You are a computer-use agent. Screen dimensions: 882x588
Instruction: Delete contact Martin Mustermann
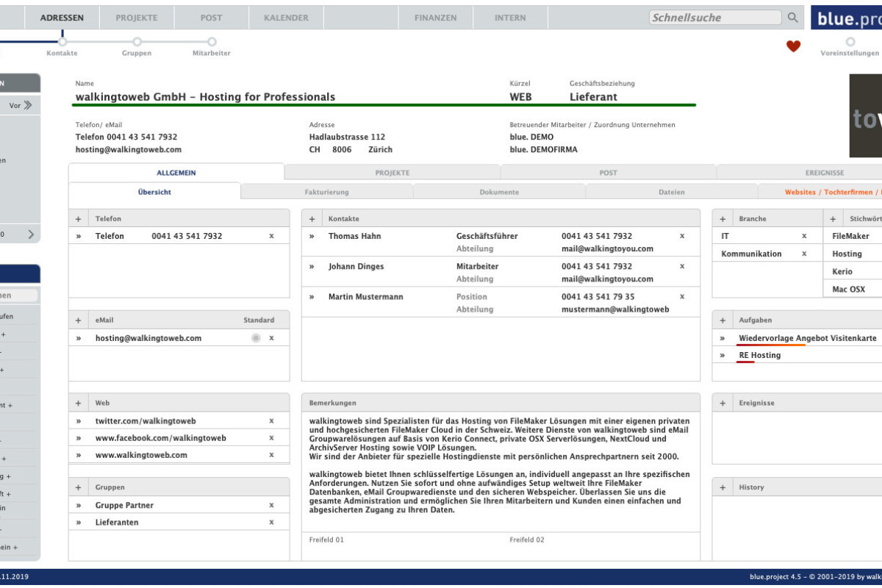tap(681, 296)
